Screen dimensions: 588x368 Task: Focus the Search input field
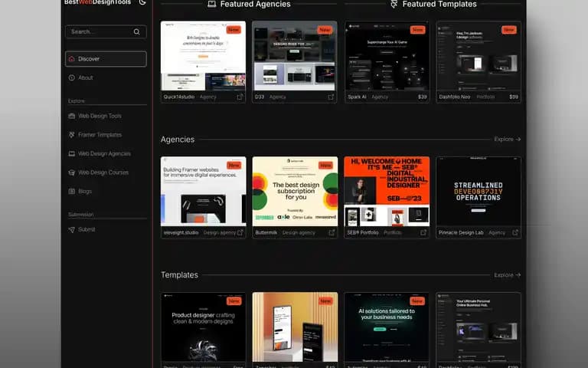[106, 32]
